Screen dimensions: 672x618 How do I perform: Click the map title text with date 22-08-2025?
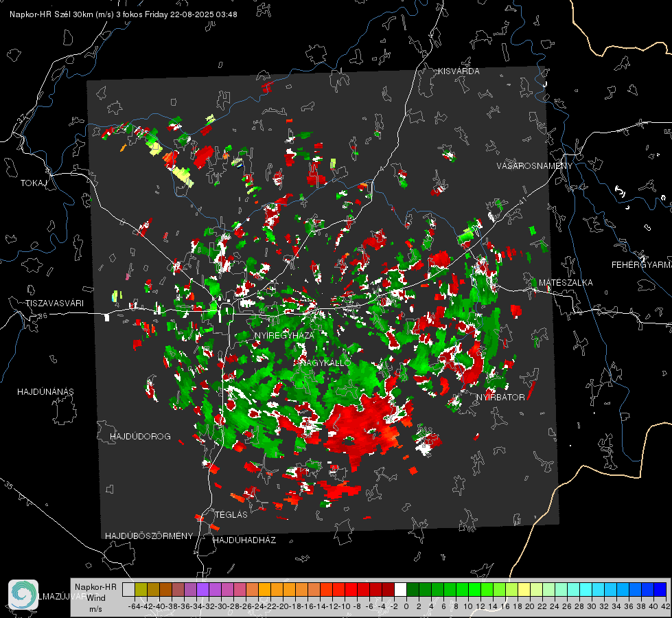pos(124,14)
